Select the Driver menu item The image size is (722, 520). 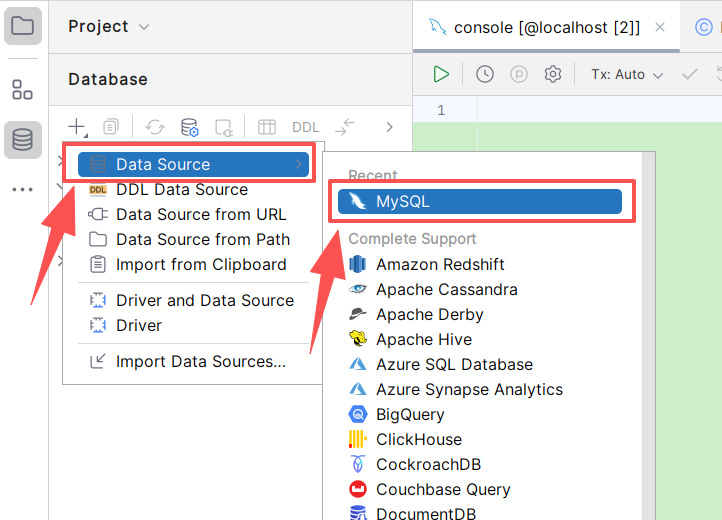193,325
